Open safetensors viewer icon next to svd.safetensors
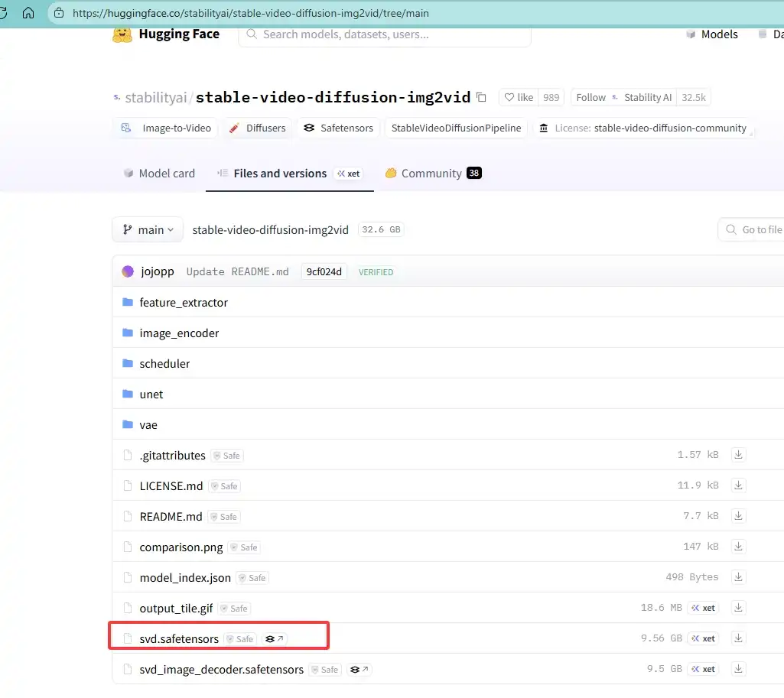 pos(274,638)
